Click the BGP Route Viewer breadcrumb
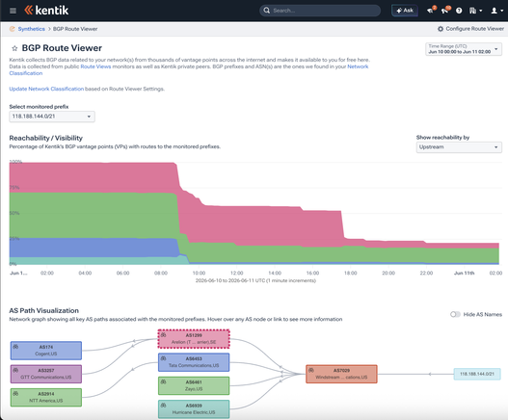This screenshot has width=508, height=420. (x=75, y=29)
